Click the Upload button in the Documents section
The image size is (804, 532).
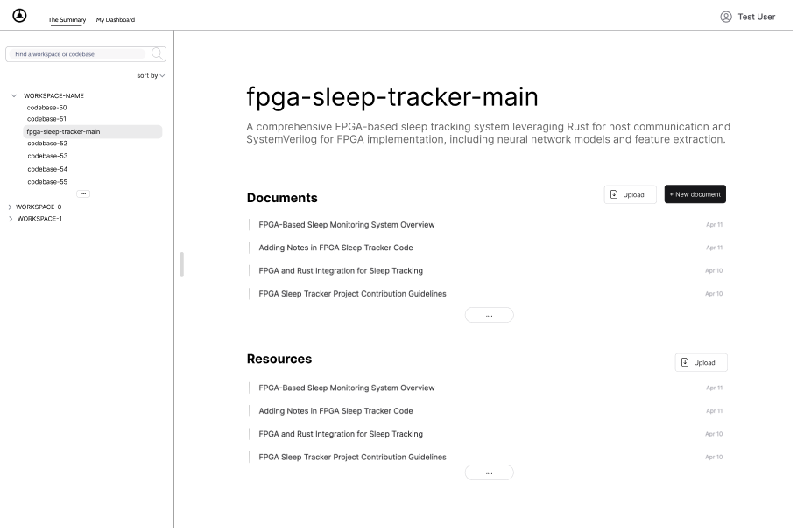point(630,194)
